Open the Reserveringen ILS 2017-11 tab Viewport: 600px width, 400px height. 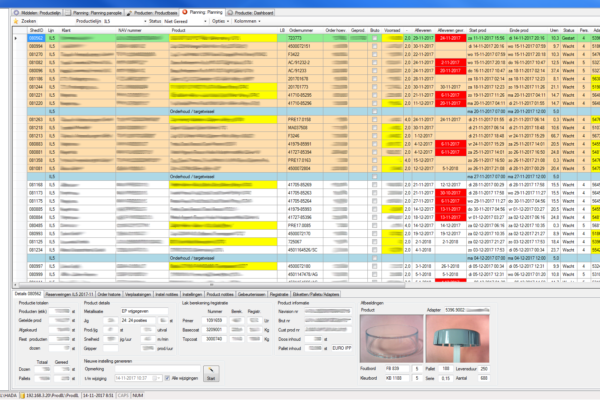pyautogui.click(x=69, y=294)
